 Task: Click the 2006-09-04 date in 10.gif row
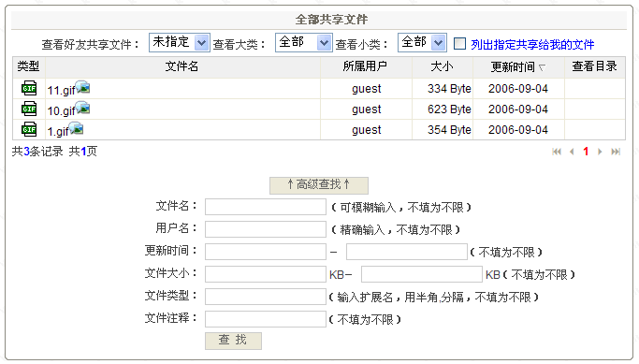pyautogui.click(x=518, y=109)
